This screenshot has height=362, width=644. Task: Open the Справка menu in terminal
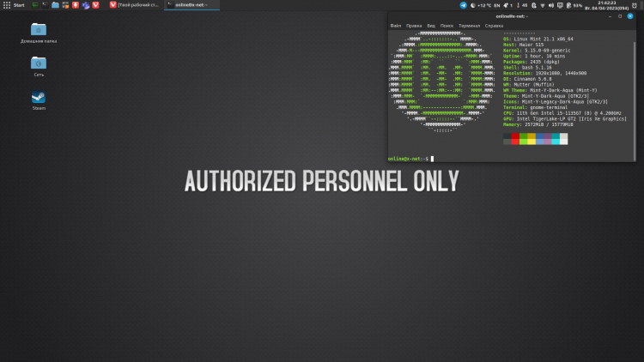coord(494,26)
